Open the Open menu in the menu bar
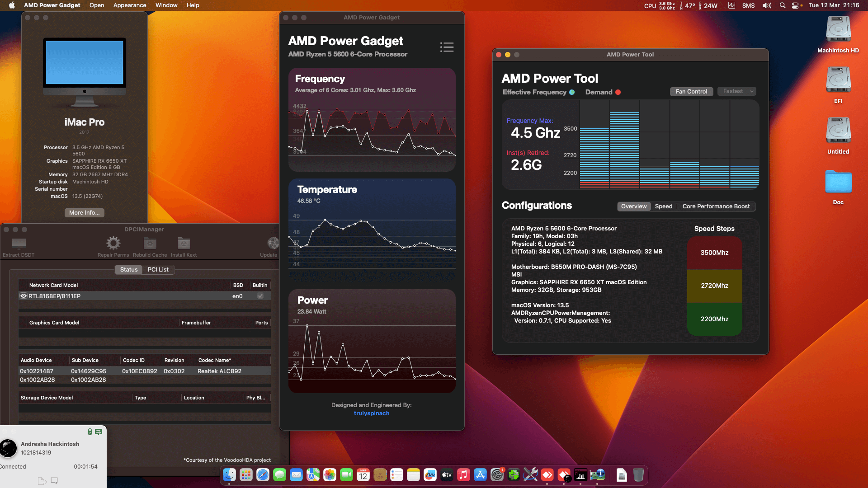 point(97,5)
